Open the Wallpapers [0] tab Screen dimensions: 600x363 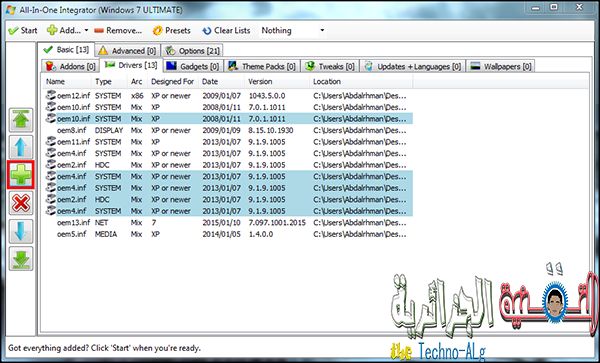(501, 67)
